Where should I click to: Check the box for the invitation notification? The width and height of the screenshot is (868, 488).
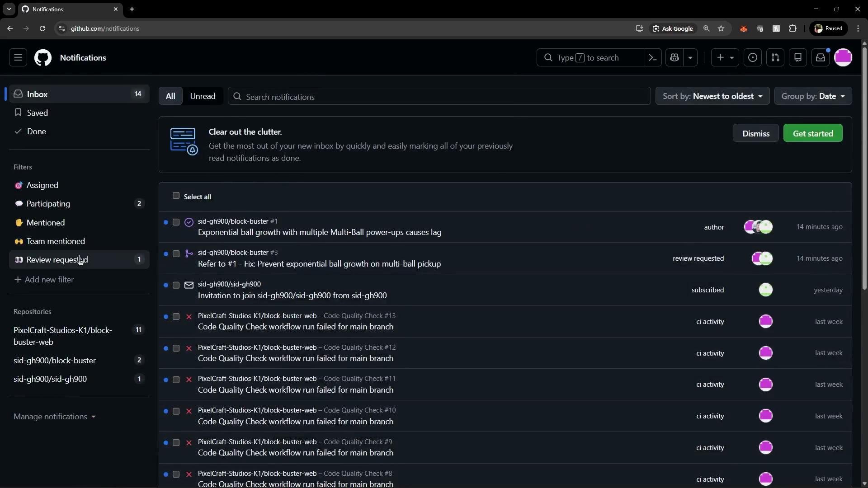(176, 285)
